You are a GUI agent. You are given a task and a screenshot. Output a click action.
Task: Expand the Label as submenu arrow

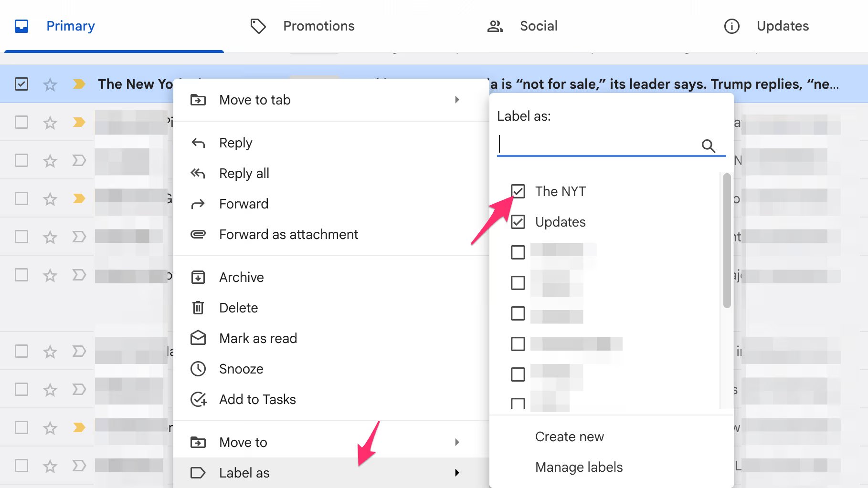point(457,473)
